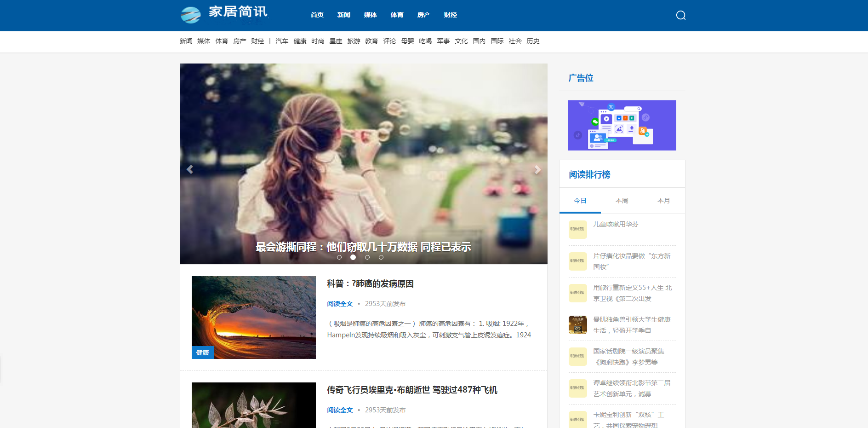Viewport: 868px width, 428px height.
Task: Open ranking item 暴肌独角兽引领大学生健康
Action: click(x=632, y=325)
